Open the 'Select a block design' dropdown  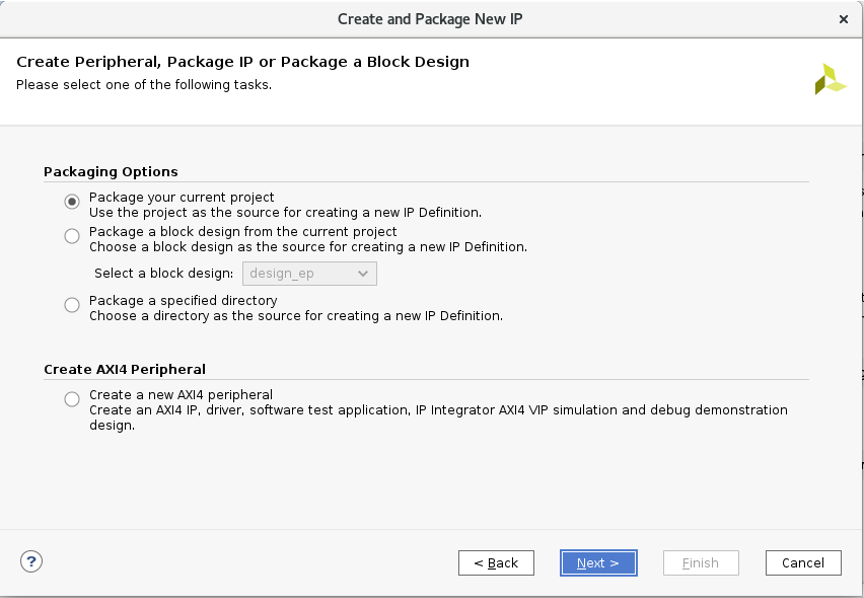coord(310,273)
